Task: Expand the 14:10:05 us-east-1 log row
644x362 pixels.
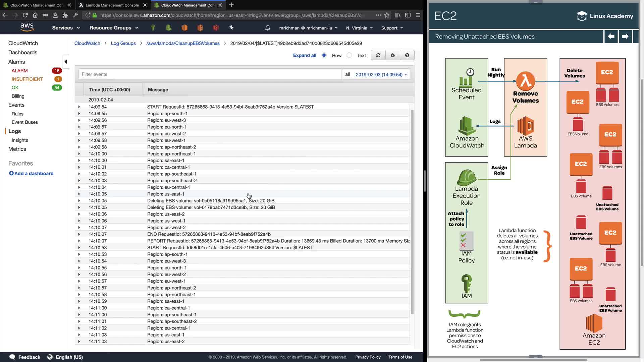Action: point(79,194)
